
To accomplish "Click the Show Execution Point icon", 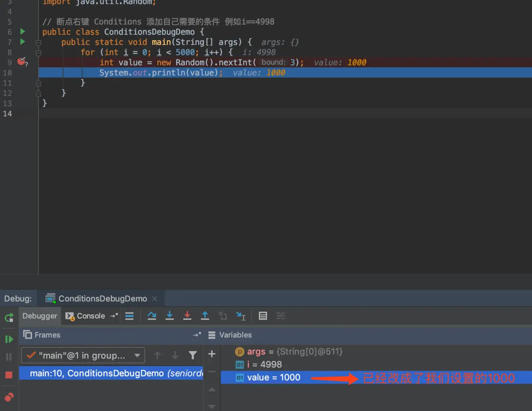I will click(129, 316).
